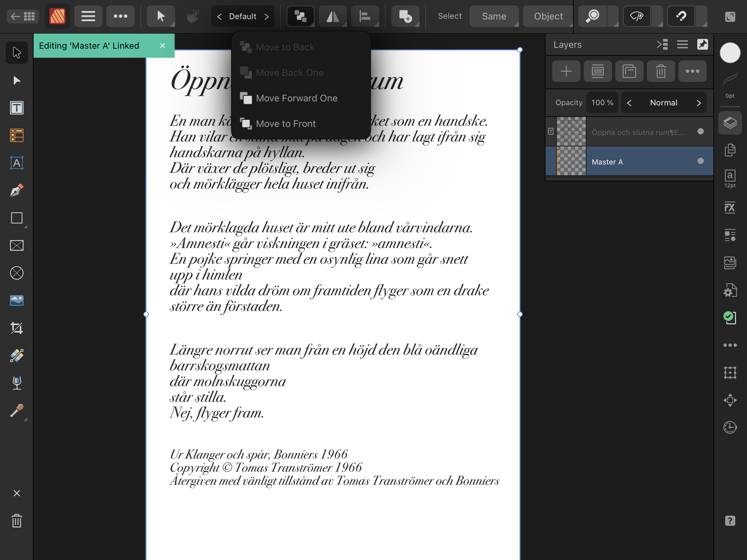
Task: Close the Editing Master A Linked banner
Action: 163,46
